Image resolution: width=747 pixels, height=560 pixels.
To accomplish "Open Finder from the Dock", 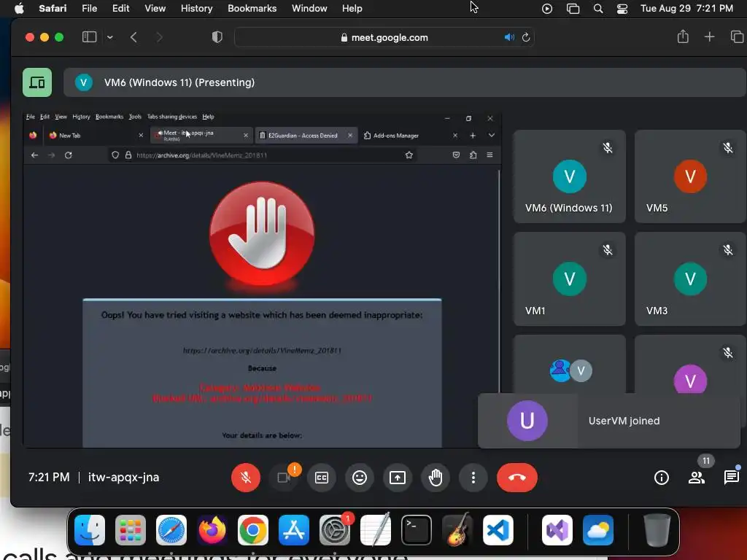I will (x=90, y=530).
